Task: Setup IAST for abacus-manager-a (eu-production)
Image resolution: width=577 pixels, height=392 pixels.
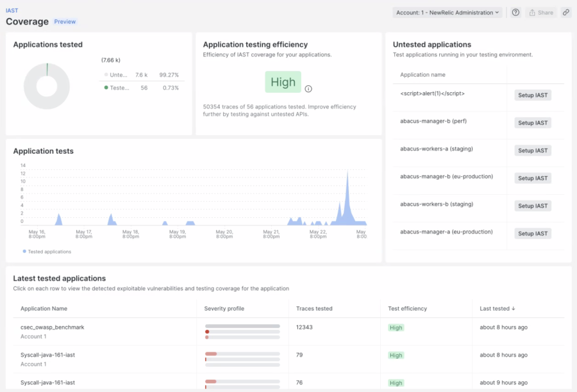Action: point(533,234)
